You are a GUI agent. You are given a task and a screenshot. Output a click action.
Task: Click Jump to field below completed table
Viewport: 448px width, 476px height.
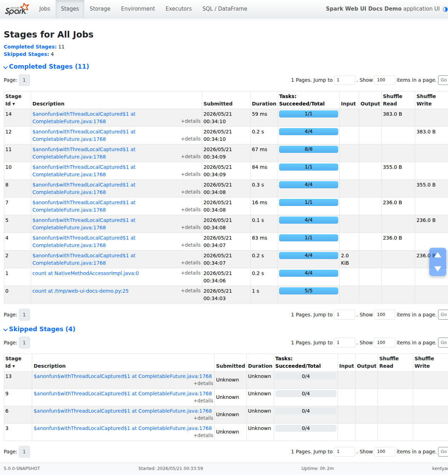click(x=344, y=315)
